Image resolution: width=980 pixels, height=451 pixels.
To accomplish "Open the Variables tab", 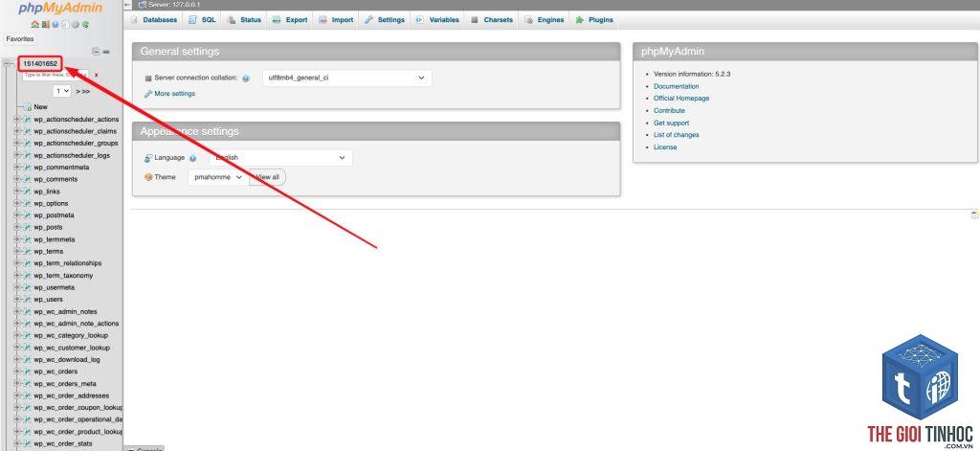I will (437, 20).
